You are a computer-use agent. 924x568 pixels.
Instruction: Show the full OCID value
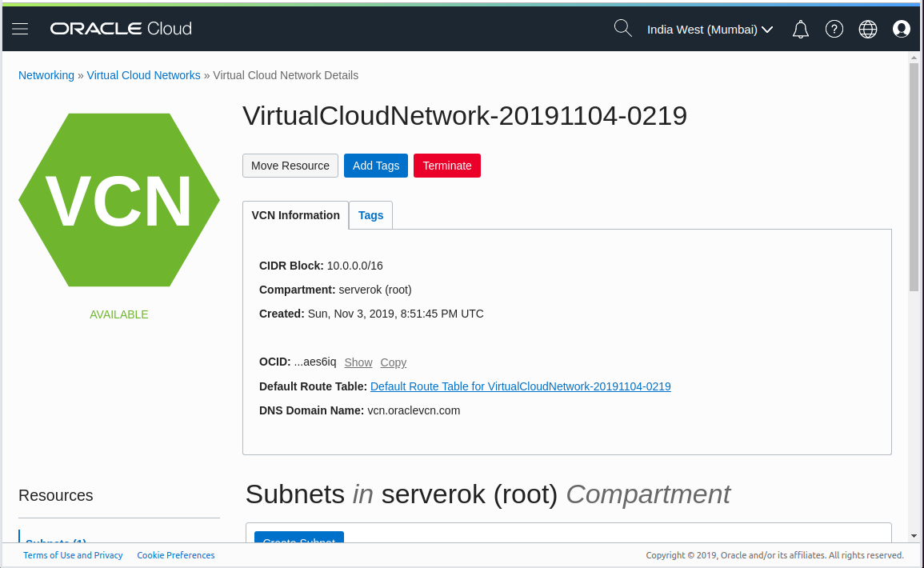click(358, 362)
